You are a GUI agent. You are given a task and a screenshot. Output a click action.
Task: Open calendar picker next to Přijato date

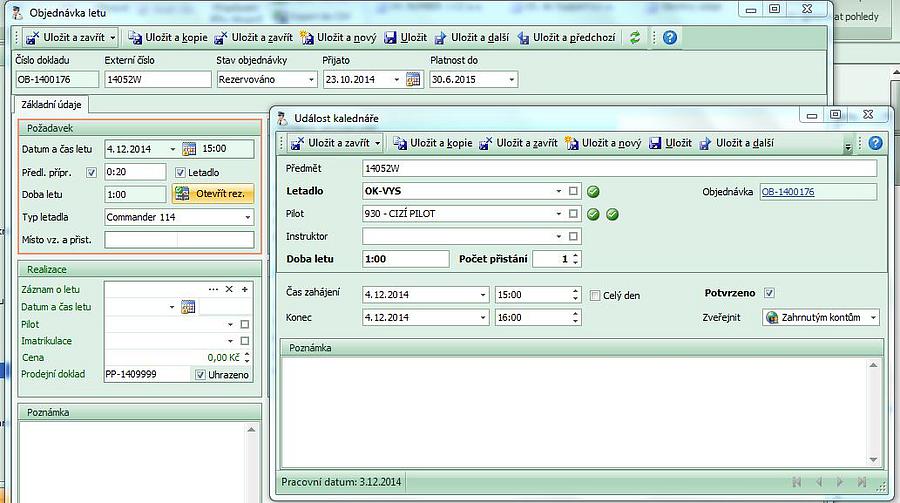(x=413, y=80)
